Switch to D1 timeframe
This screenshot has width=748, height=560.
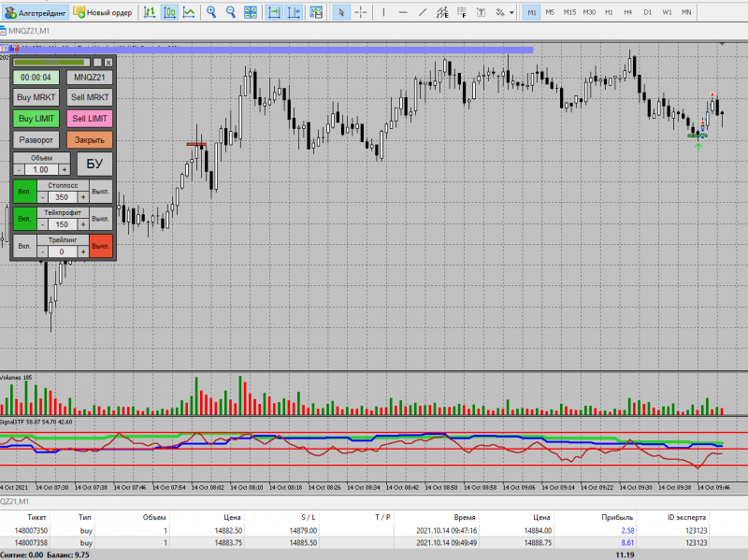pyautogui.click(x=647, y=12)
